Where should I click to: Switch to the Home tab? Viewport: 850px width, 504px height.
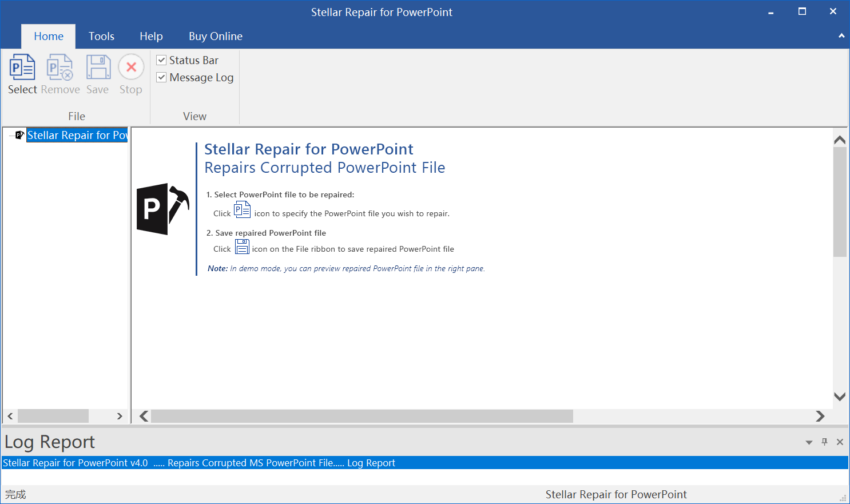point(49,36)
